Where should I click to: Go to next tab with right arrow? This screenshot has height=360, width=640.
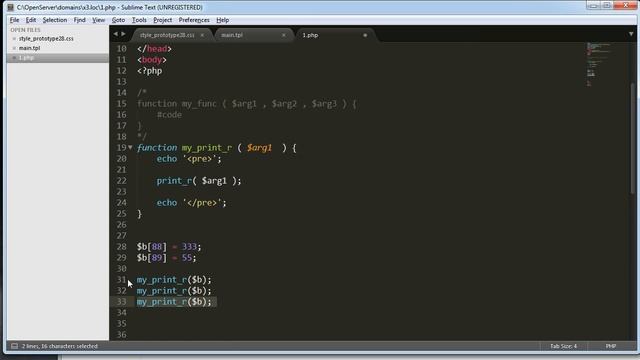pos(123,34)
